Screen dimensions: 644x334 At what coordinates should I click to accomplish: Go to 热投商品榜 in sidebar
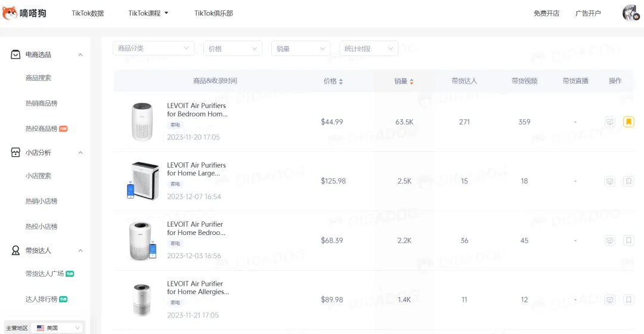[42, 129]
